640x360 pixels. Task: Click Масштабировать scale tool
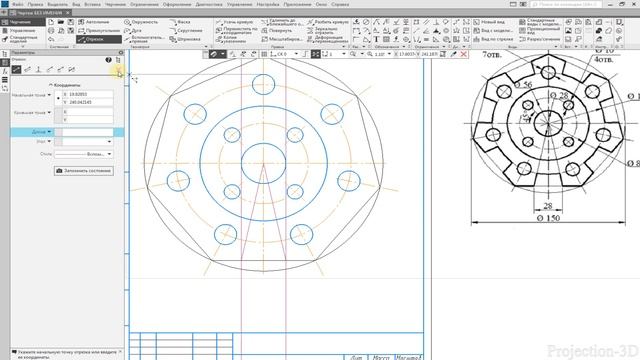pyautogui.click(x=282, y=39)
